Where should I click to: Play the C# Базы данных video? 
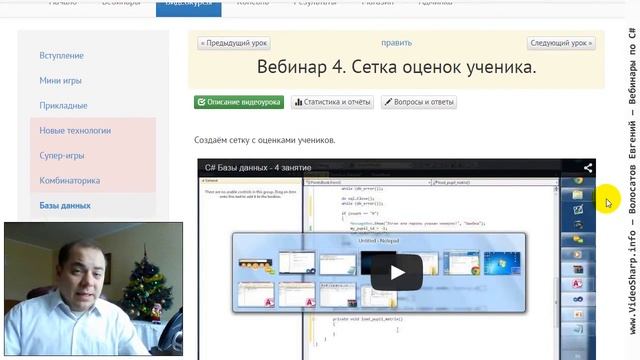[x=396, y=272]
